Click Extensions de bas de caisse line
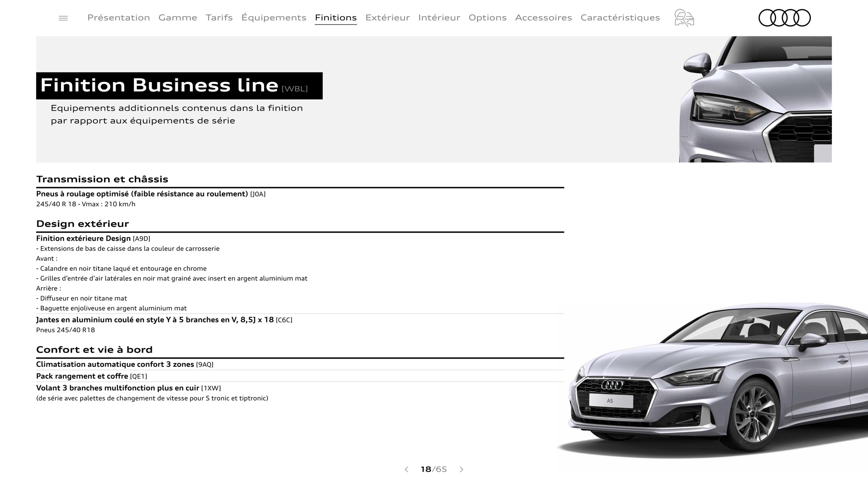 tap(128, 248)
